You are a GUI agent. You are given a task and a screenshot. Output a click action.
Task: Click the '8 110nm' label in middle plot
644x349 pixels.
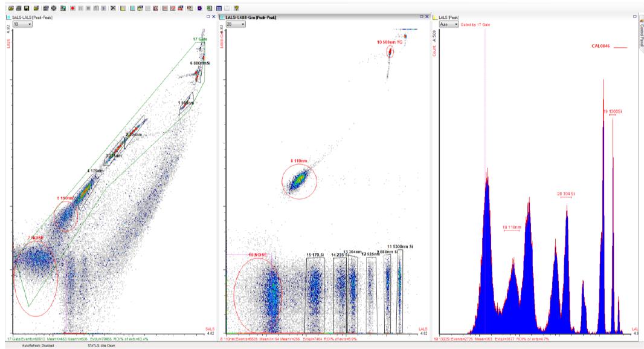[298, 161]
